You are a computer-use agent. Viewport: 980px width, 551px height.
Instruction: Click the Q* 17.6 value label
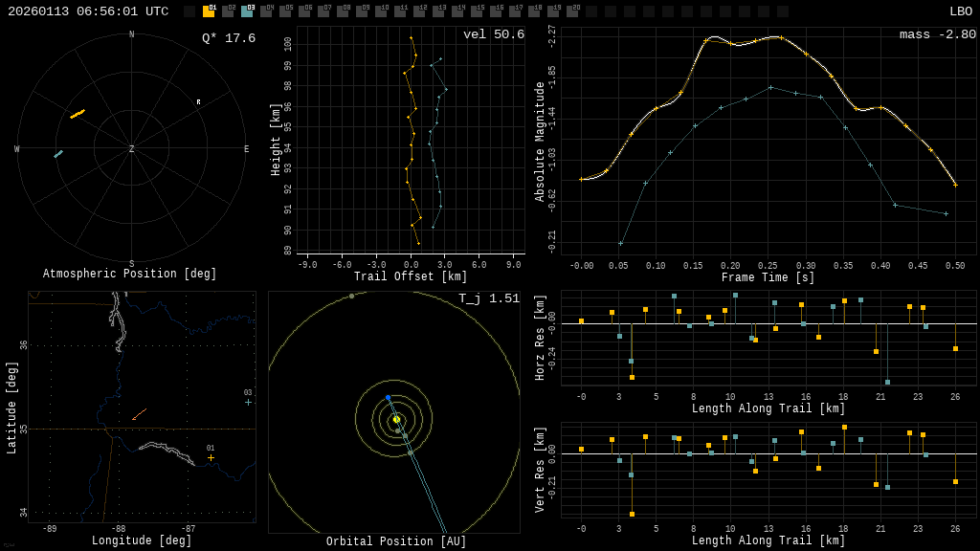point(228,38)
